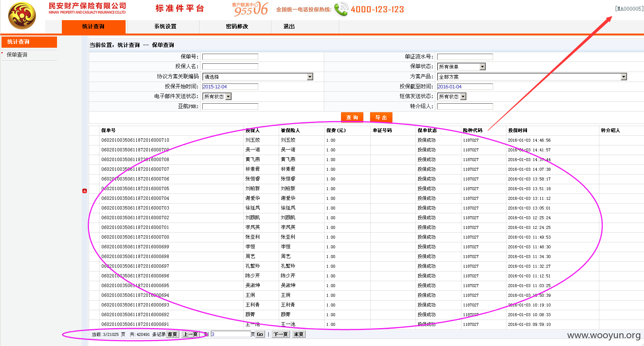Click policyholder name 吴一诺
This screenshot has height=346, width=644.
pos(253,150)
